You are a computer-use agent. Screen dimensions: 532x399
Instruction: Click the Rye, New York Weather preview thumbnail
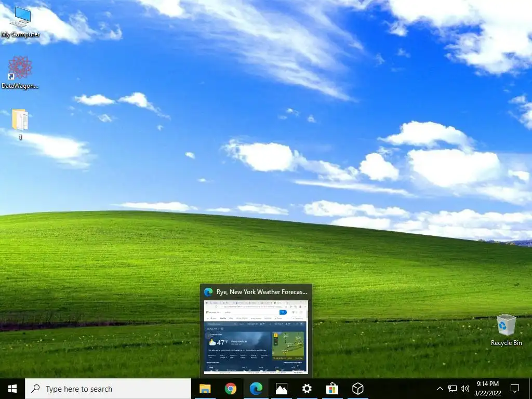[x=256, y=337]
